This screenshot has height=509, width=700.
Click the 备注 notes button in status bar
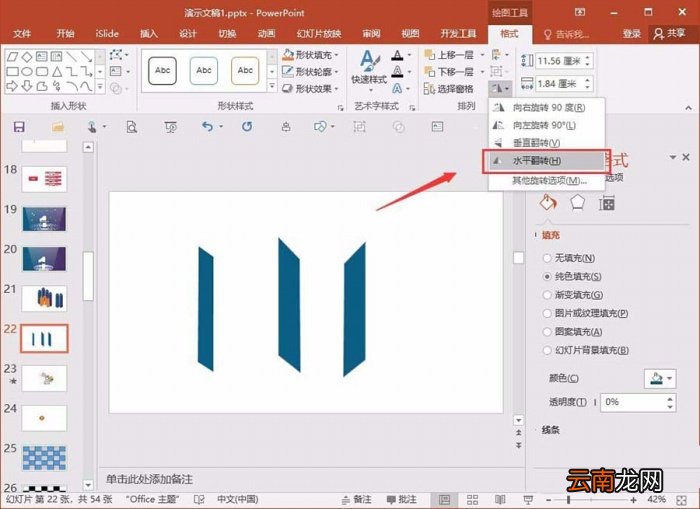point(357,500)
